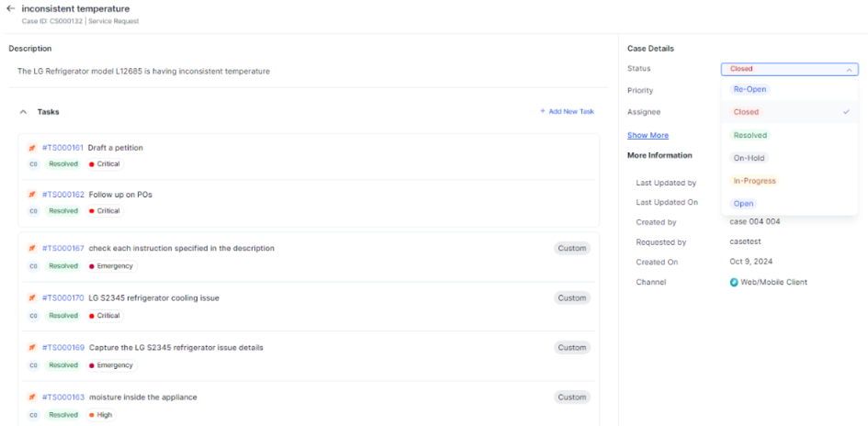Click the Add New Task button
This screenshot has width=868, height=426.
click(567, 112)
